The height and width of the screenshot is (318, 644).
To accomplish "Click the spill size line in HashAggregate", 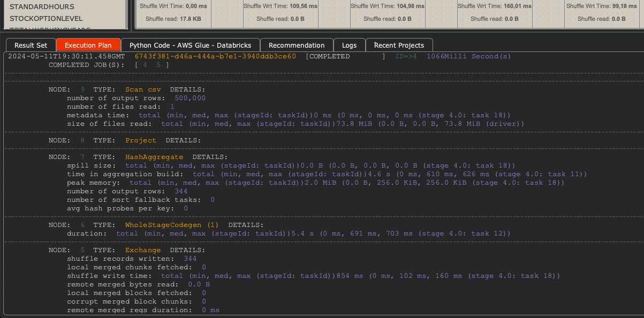I will pos(291,165).
